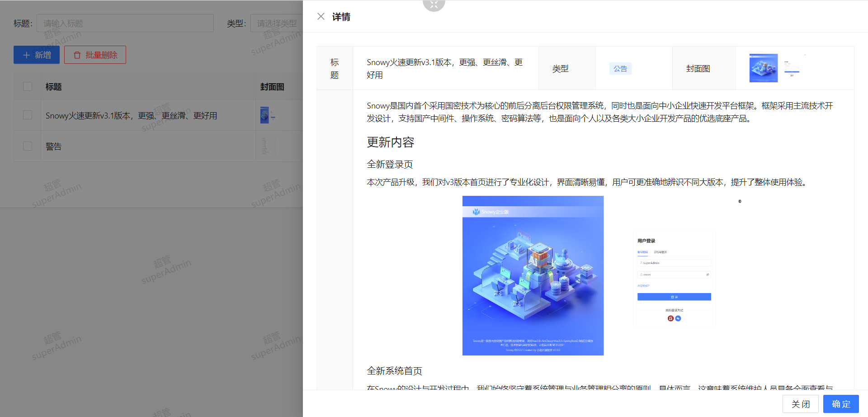
Task: Click the 标题 column header
Action: pyautogui.click(x=53, y=86)
